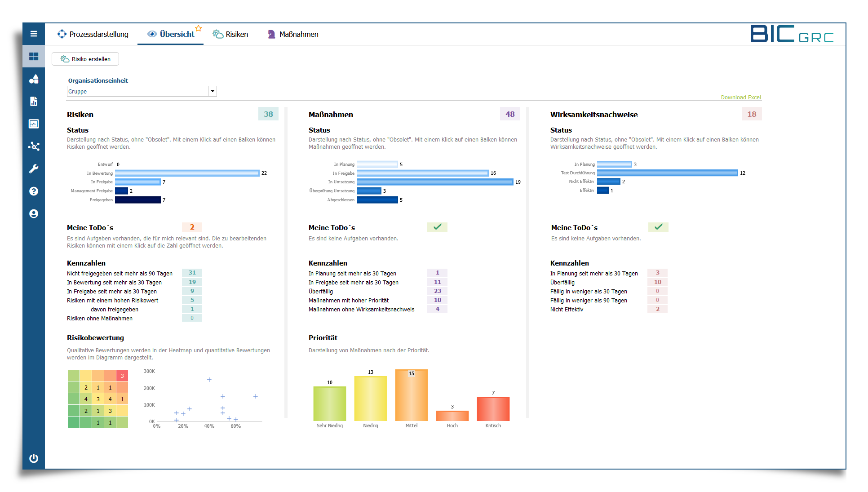Screen dimensions: 868x492
Task: Click the logout power icon
Action: pos(34,458)
